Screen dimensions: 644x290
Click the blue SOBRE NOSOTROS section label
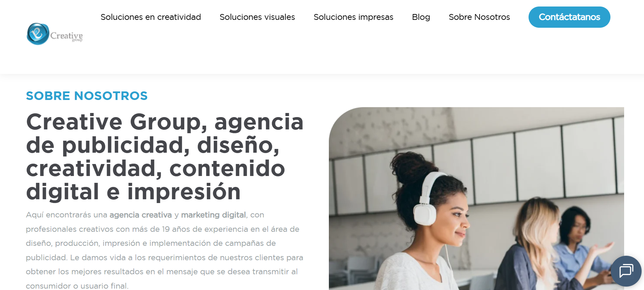pos(87,96)
